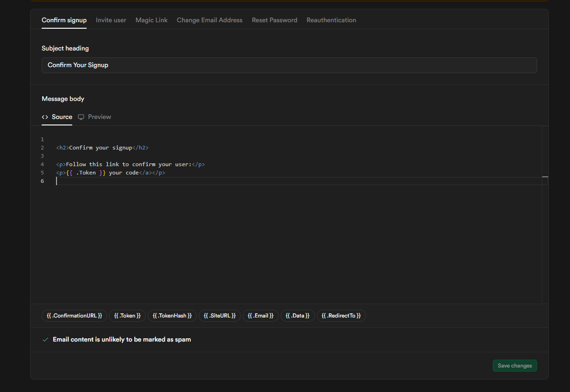Click the 'Email content is unlikely to be marked as spam' text
Image resolution: width=570 pixels, height=392 pixels.
tap(122, 340)
